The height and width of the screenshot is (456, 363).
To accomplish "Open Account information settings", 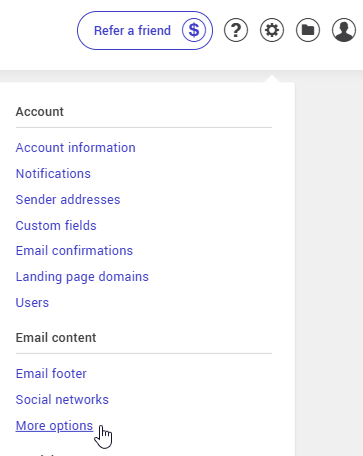I will [76, 148].
